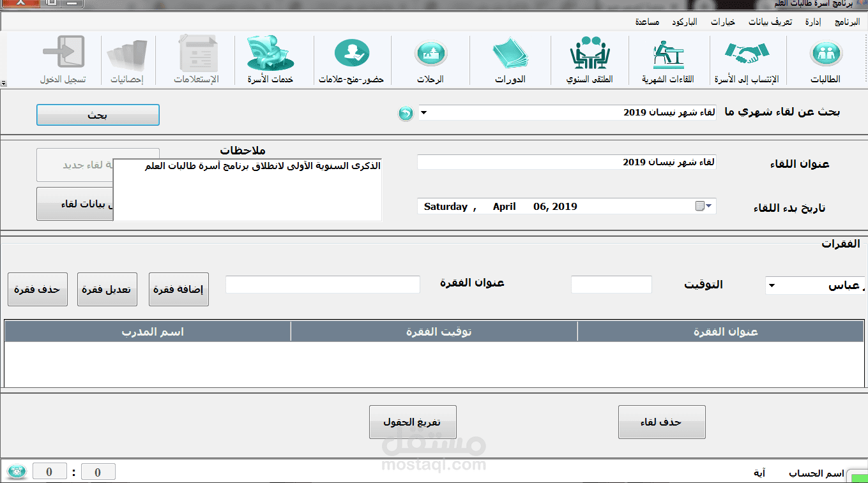
Task: Click the account name آية in status bar
Action: tap(759, 473)
